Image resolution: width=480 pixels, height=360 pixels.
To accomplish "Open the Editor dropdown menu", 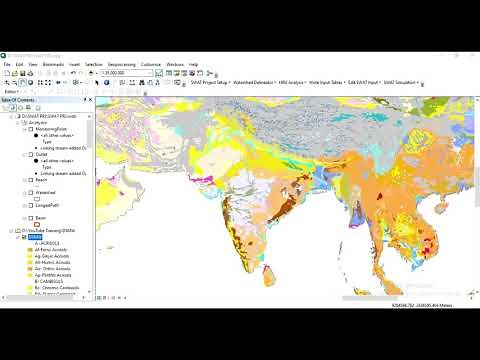I will click(x=11, y=91).
